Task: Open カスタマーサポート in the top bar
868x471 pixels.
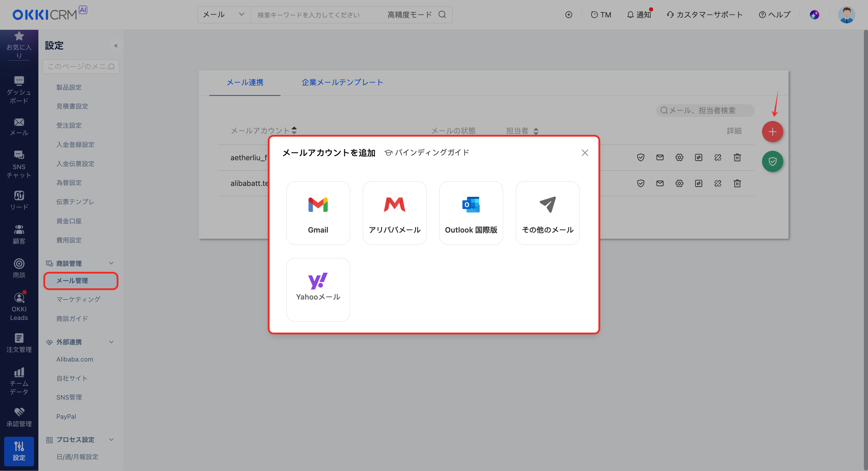Action: [x=704, y=15]
